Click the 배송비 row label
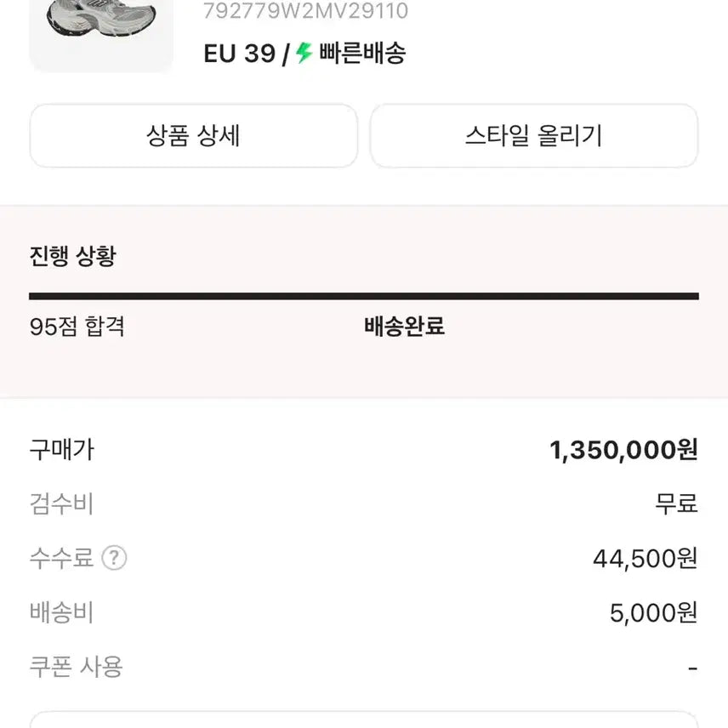728x728 pixels. (61, 612)
